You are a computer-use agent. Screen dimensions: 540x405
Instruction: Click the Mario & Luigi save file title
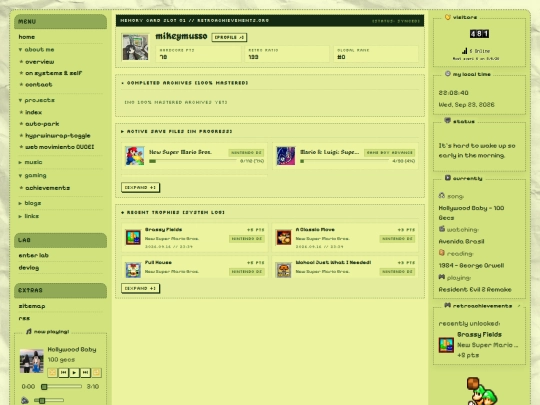pos(330,152)
